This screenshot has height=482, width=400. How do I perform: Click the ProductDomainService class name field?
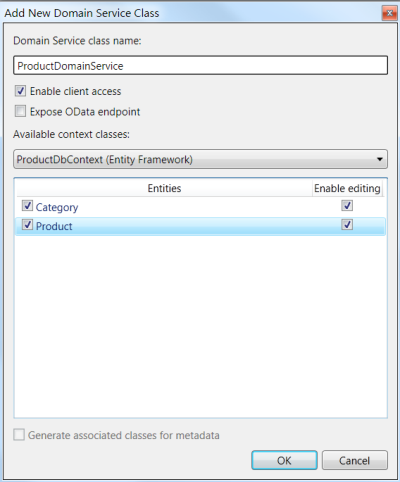[200, 66]
